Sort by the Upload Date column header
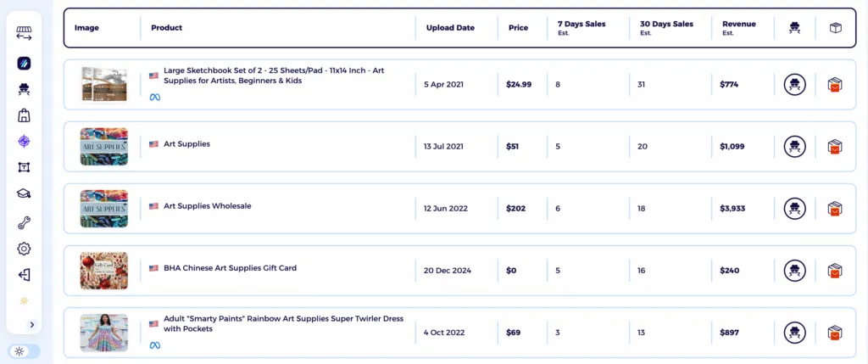 (450, 28)
